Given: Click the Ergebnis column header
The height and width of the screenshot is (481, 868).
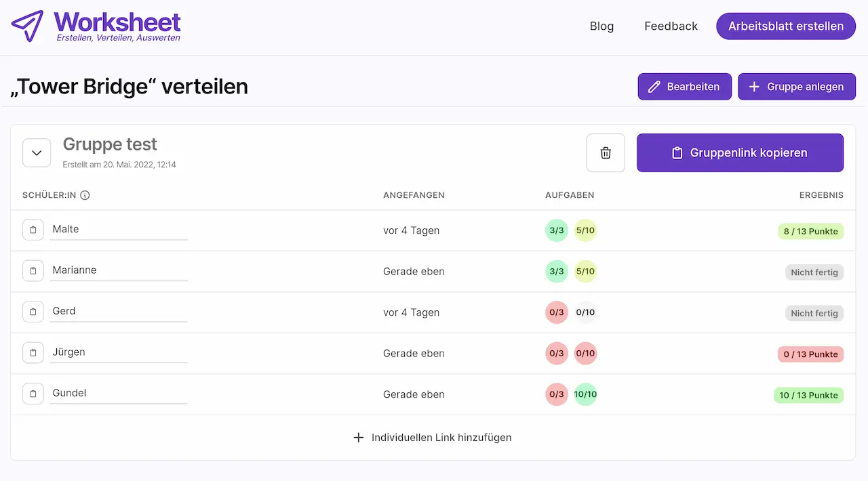Looking at the screenshot, I should [821, 195].
